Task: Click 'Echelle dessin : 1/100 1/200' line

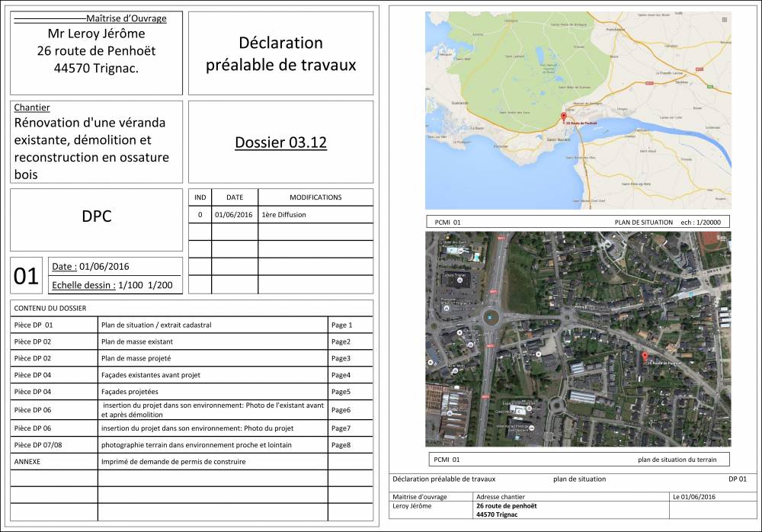Action: coord(112,286)
